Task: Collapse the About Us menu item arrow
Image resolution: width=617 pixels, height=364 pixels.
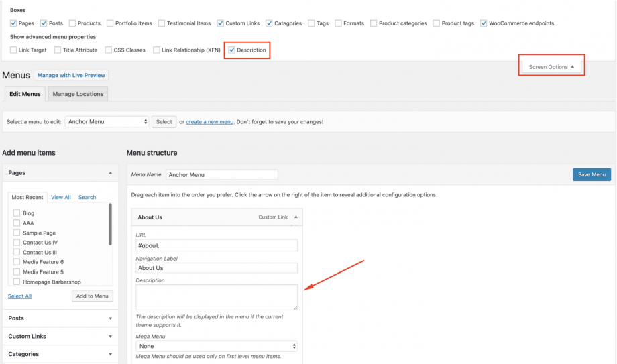Action: point(295,217)
